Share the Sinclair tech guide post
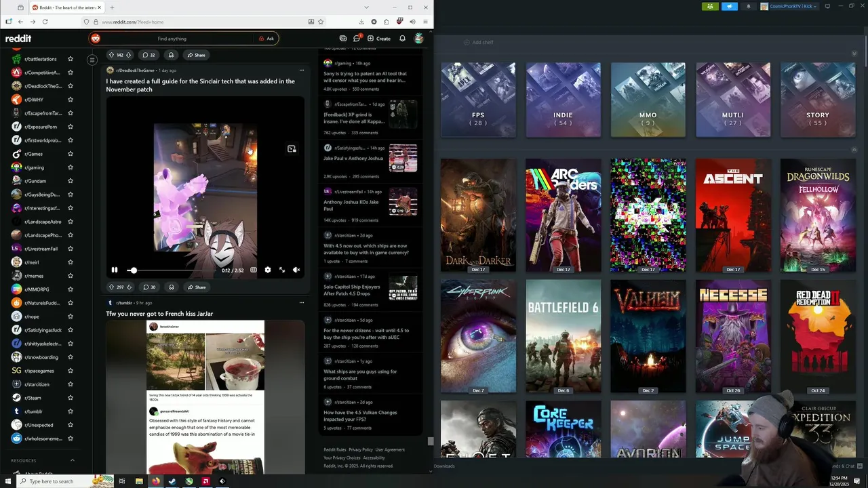868x488 pixels. coord(197,287)
